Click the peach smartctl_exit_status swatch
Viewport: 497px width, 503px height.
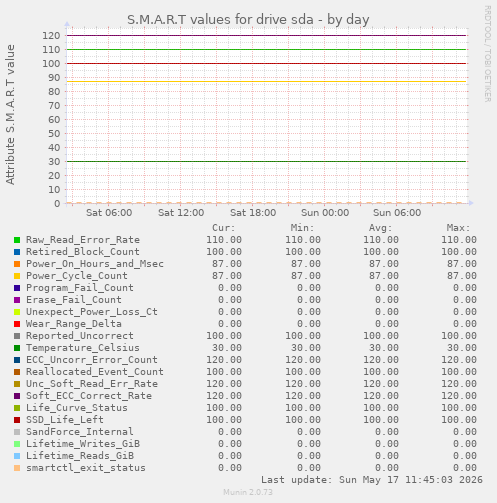(17, 468)
